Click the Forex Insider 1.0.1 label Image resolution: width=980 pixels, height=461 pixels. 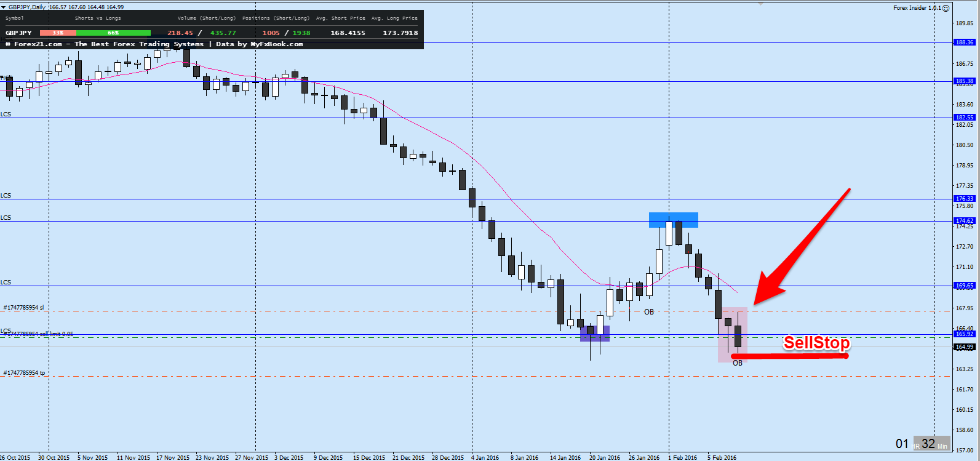917,8
